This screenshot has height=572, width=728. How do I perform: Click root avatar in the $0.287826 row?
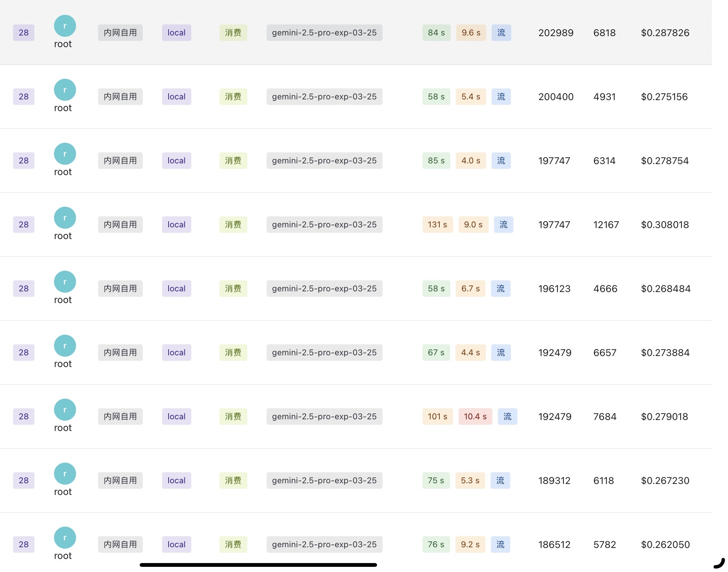coord(65,26)
